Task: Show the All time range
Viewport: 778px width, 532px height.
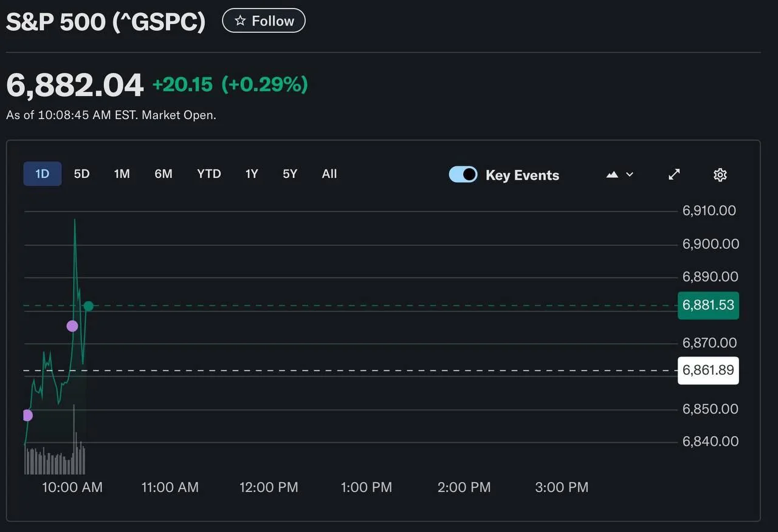Action: 329,174
